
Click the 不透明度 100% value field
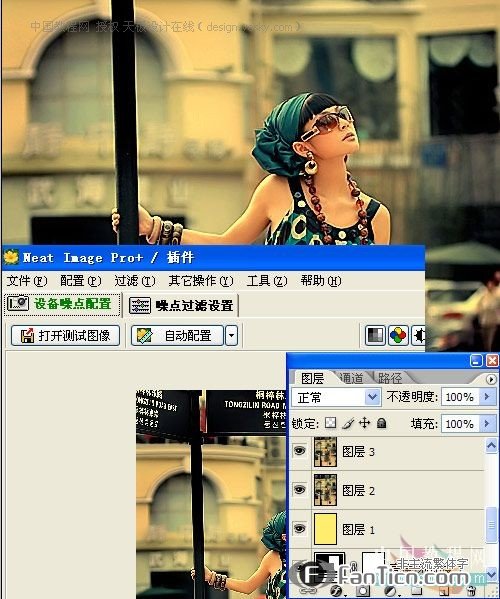point(460,397)
